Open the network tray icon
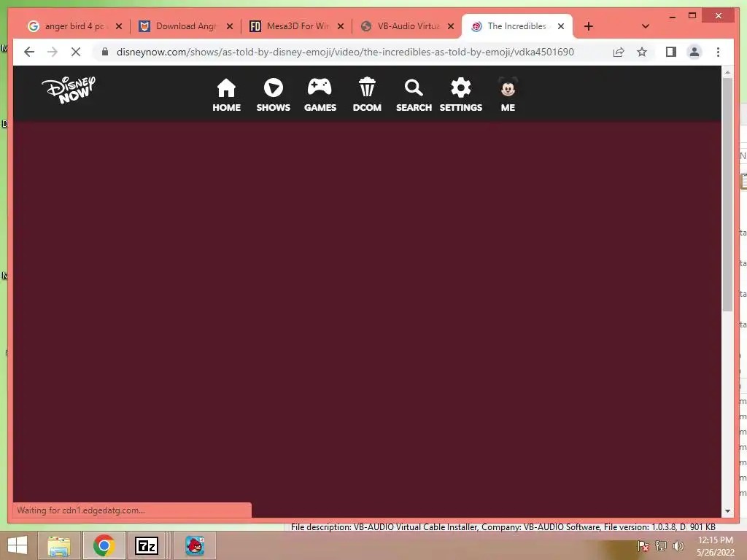 click(x=660, y=546)
